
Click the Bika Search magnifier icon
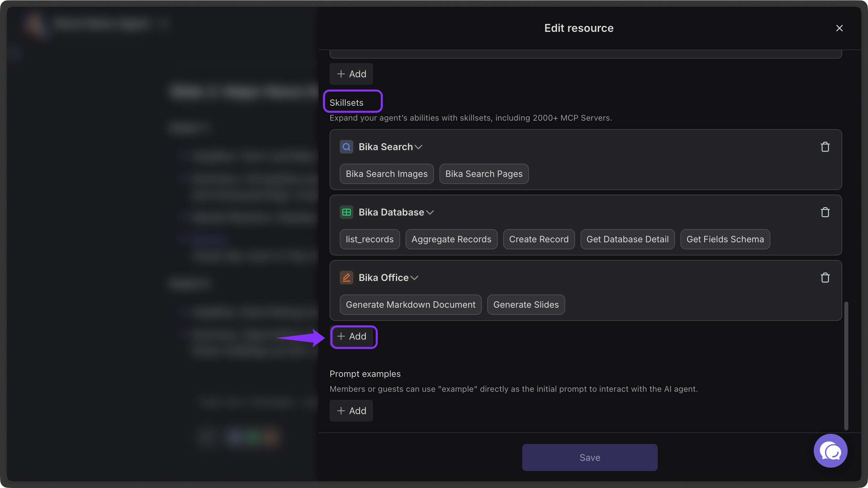tap(346, 147)
